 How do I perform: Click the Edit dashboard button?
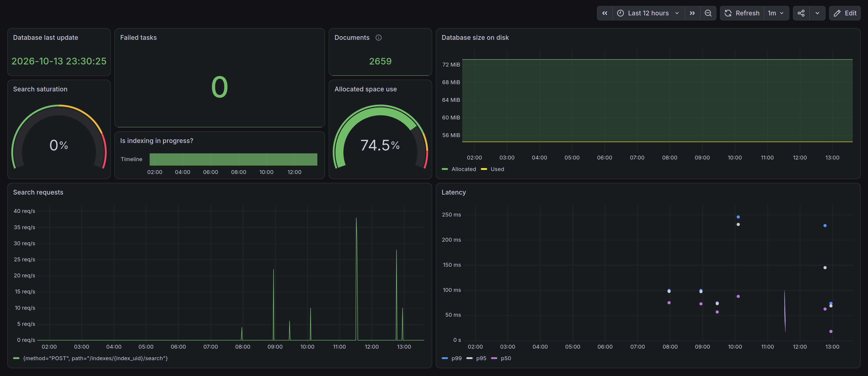[845, 13]
